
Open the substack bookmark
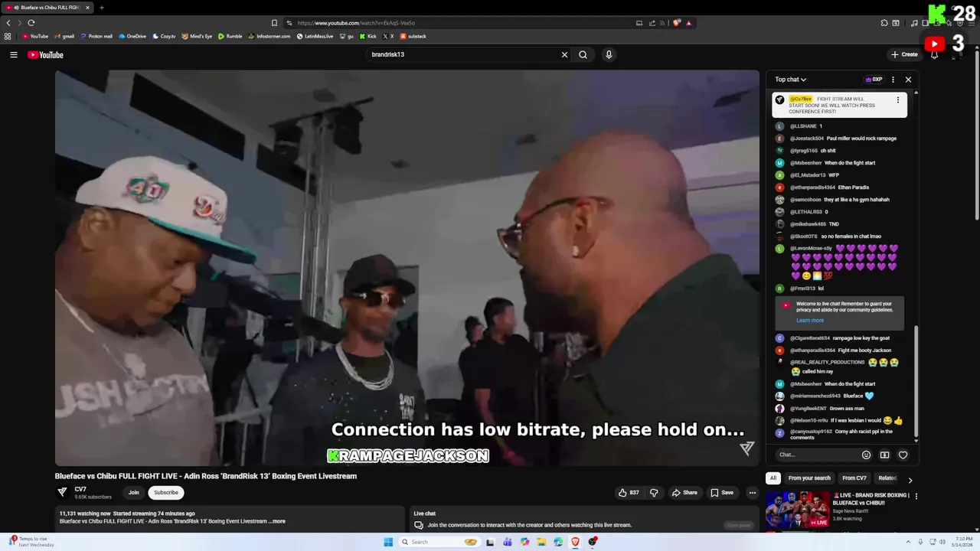click(x=413, y=36)
